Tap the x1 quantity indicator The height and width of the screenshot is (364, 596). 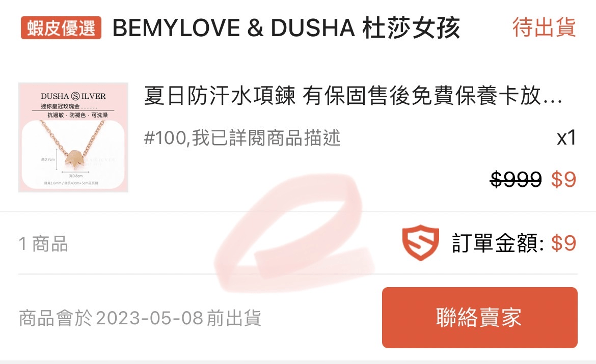(566, 138)
